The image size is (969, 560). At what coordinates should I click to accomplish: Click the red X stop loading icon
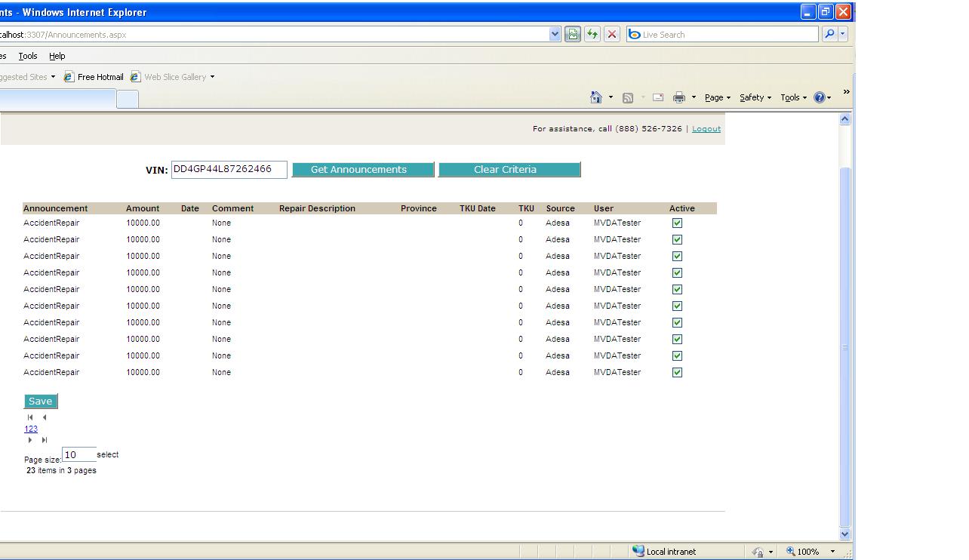[x=612, y=34]
